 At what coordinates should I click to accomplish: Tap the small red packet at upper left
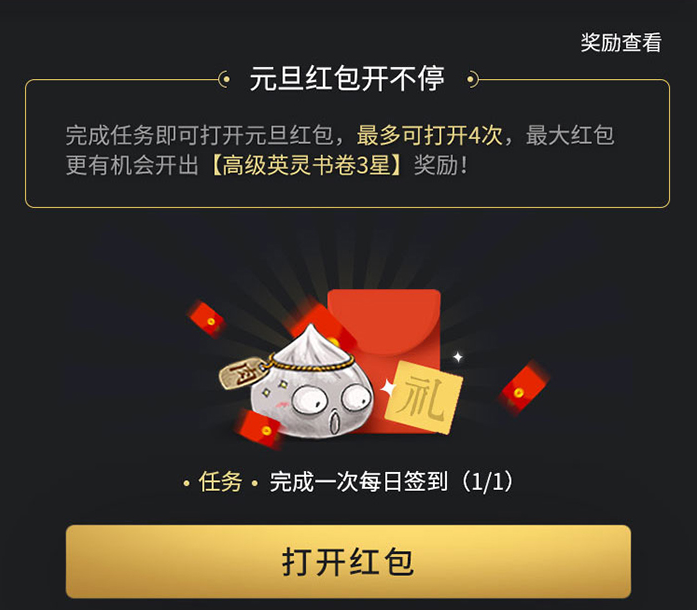pos(206,318)
